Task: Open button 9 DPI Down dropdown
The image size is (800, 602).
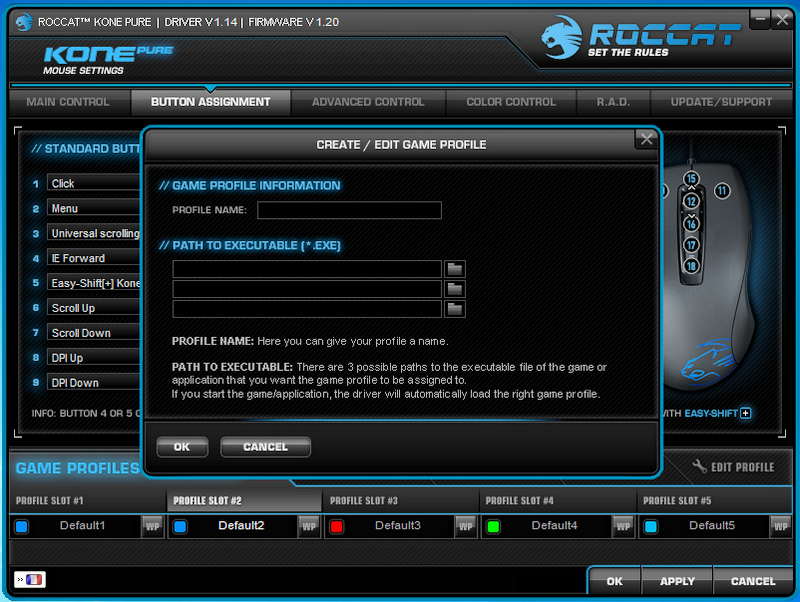Action: [x=94, y=383]
